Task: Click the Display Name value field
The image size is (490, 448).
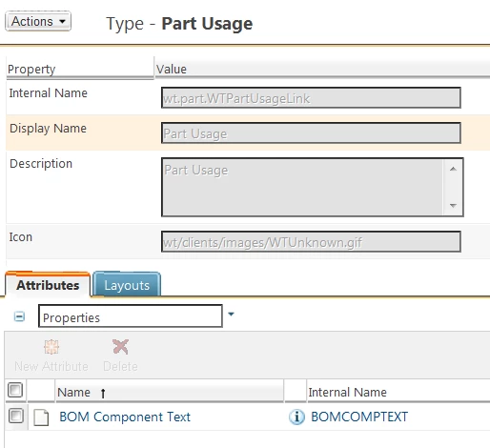Action: click(x=311, y=133)
